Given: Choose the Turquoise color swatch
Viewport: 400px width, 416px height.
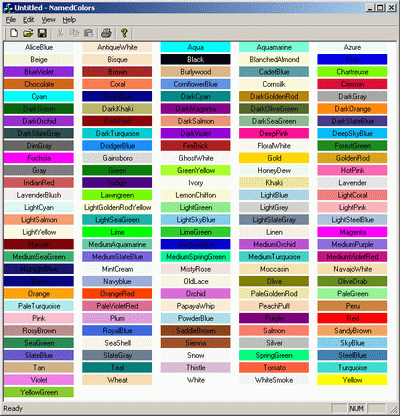Looking at the screenshot, I should tap(352, 368).
